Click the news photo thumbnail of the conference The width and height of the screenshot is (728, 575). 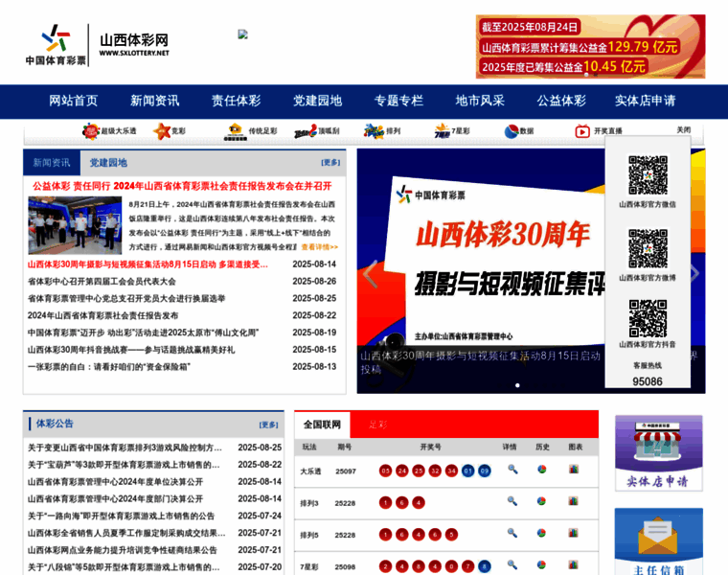pyautogui.click(x=75, y=225)
